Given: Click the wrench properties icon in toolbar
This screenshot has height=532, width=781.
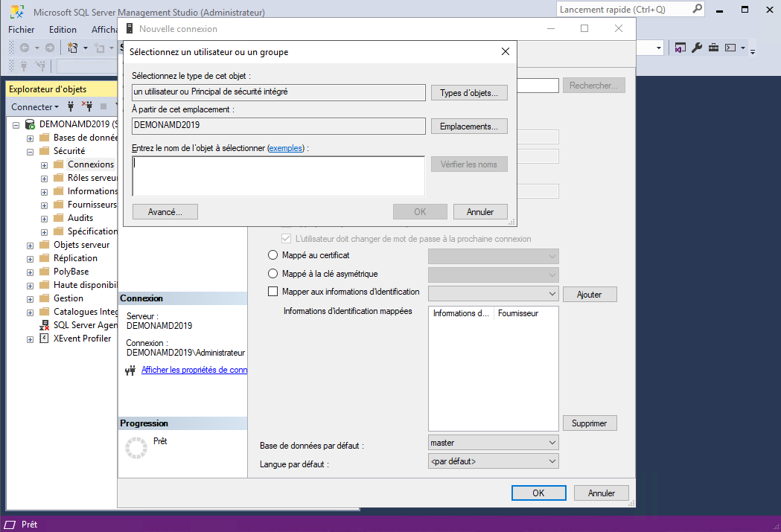Looking at the screenshot, I should (x=697, y=48).
